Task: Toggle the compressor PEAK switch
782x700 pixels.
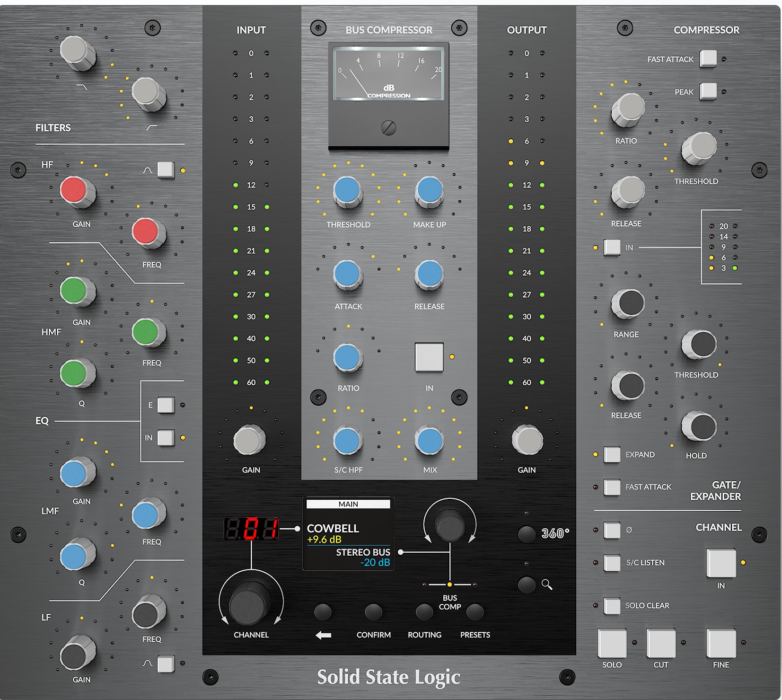Action: pyautogui.click(x=708, y=91)
